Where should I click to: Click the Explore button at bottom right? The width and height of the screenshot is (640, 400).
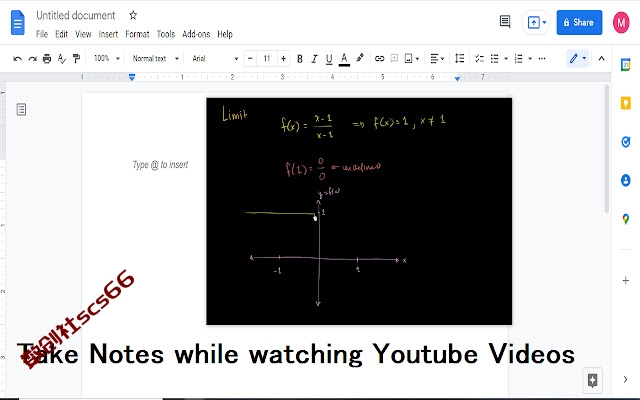tap(592, 380)
